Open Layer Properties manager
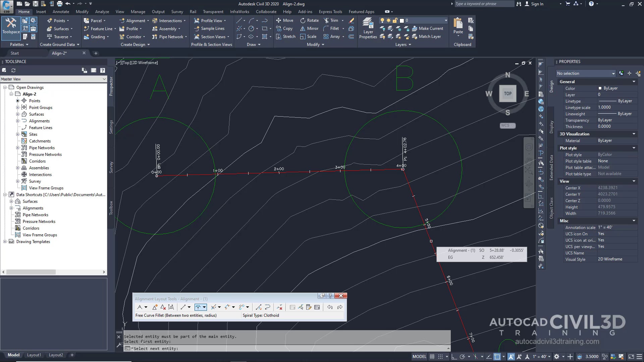The image size is (644, 362). [x=368, y=28]
